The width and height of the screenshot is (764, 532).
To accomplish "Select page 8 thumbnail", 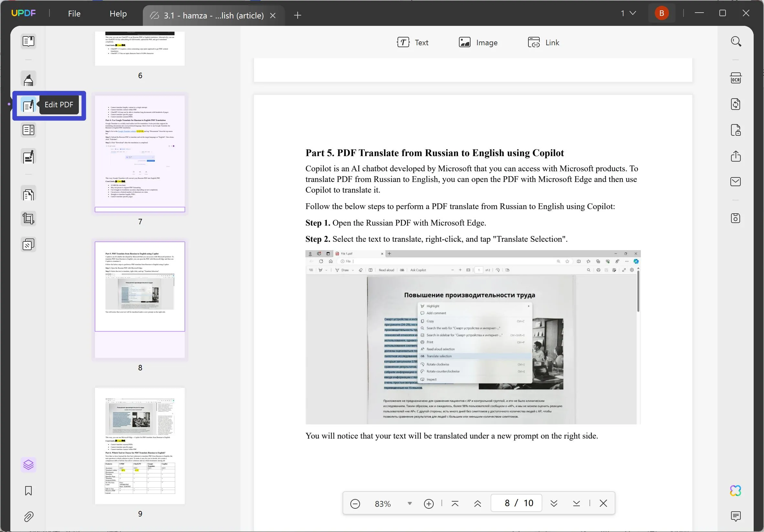I will (x=140, y=300).
